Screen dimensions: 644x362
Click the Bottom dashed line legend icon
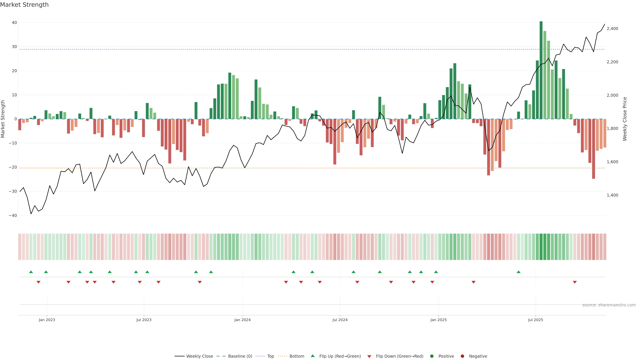(x=282, y=356)
